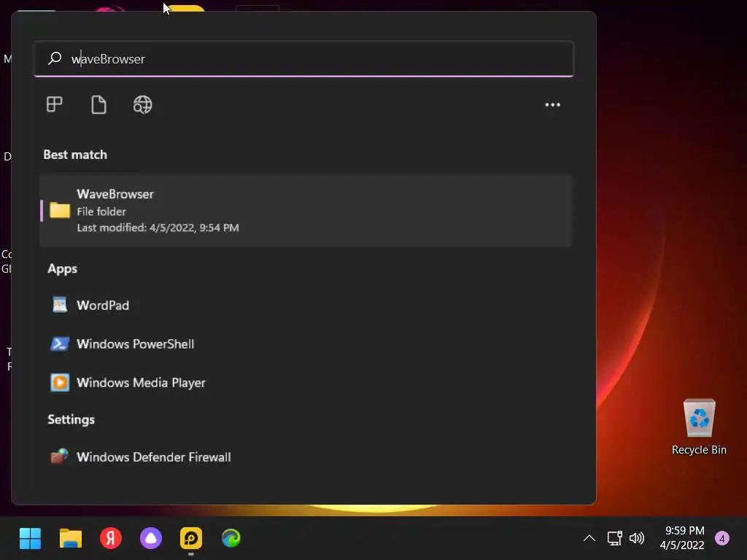The width and height of the screenshot is (747, 560).
Task: Launch Windows PowerShell from results
Action: click(x=306, y=344)
